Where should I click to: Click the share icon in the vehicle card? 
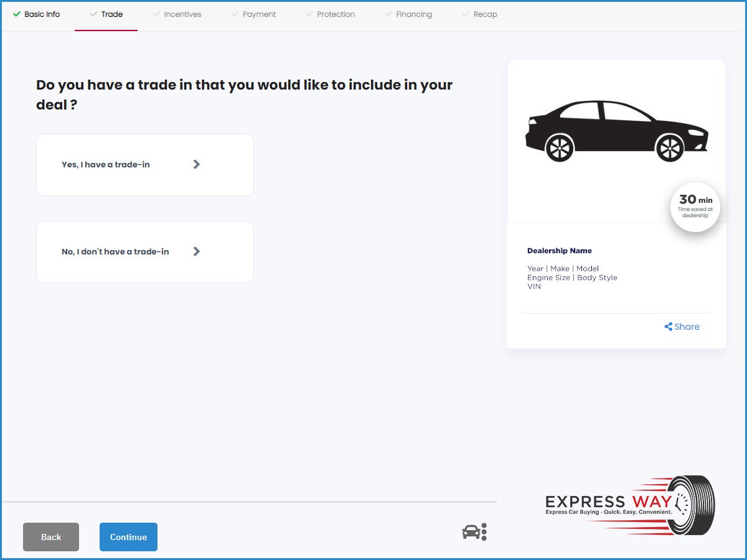coord(668,327)
